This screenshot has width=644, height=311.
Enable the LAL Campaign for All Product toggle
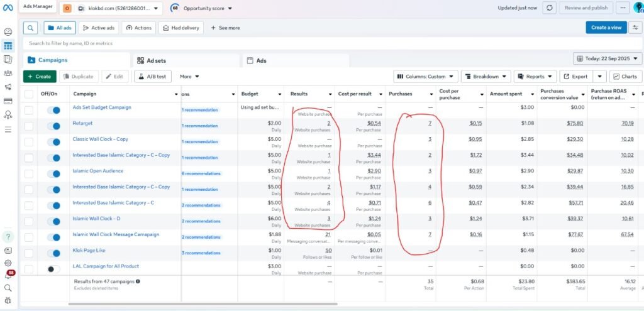(53, 269)
